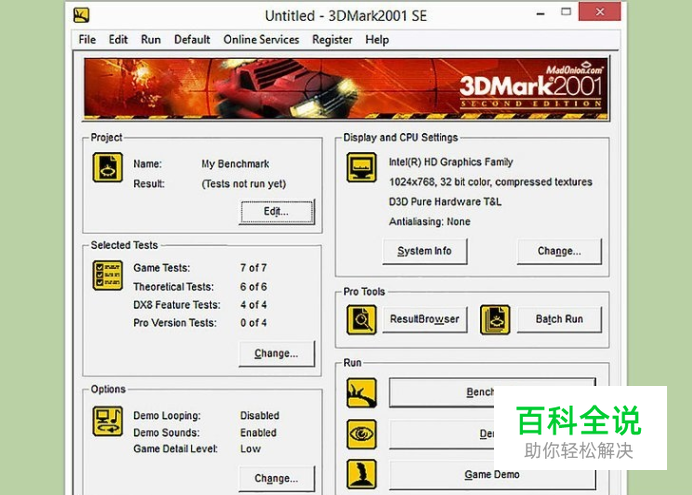The image size is (692, 495).
Task: Launch the Game Demo
Action: 492,475
